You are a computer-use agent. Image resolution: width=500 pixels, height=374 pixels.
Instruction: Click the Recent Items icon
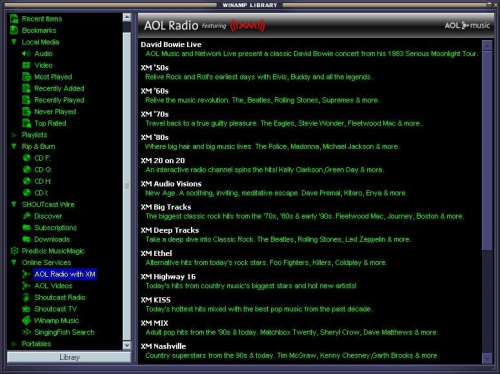click(x=14, y=19)
